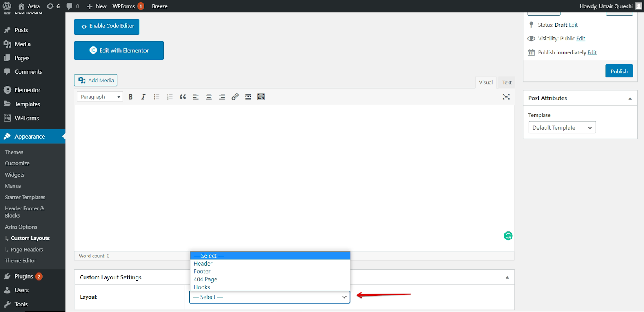This screenshot has height=312, width=644.
Task: Align text right
Action: pos(222,97)
